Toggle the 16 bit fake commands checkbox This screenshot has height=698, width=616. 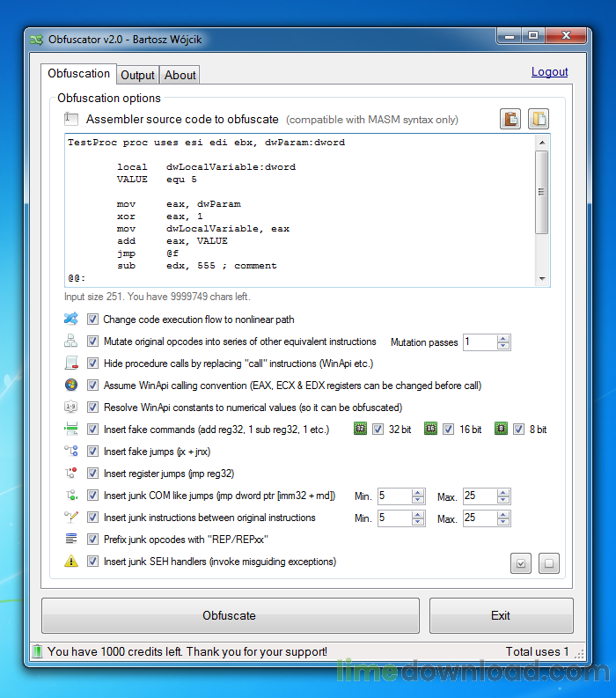pyautogui.click(x=448, y=430)
